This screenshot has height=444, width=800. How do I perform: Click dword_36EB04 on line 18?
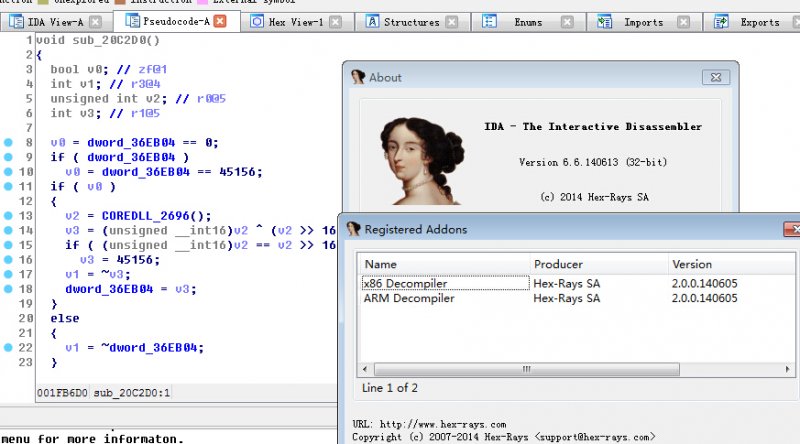[109, 289]
